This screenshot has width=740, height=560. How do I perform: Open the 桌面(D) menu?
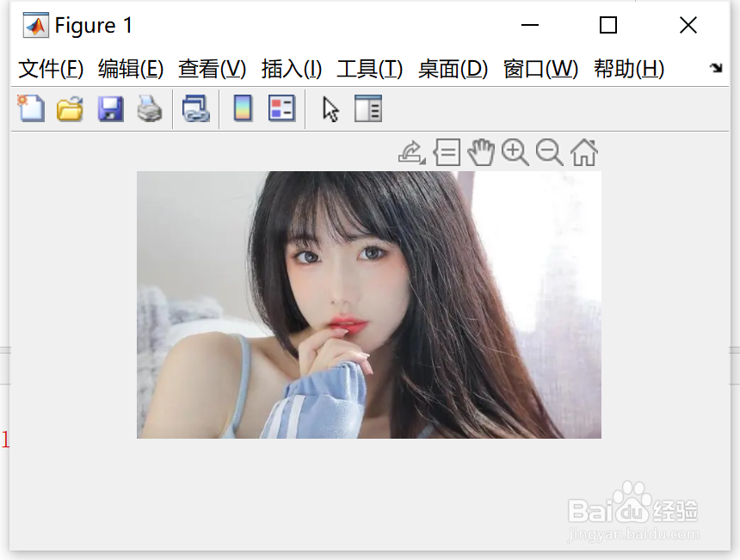point(453,69)
